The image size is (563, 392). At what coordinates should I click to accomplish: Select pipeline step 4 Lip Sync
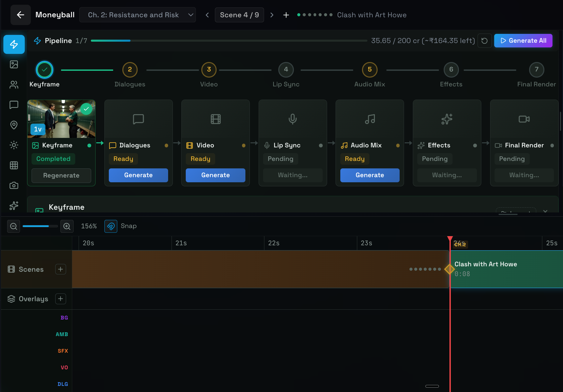coord(286,70)
